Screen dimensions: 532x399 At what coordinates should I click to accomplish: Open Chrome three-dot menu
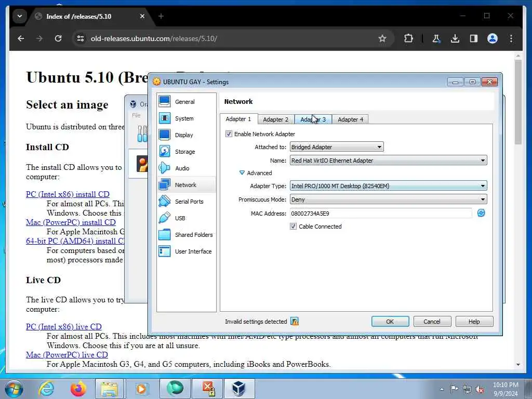511,38
